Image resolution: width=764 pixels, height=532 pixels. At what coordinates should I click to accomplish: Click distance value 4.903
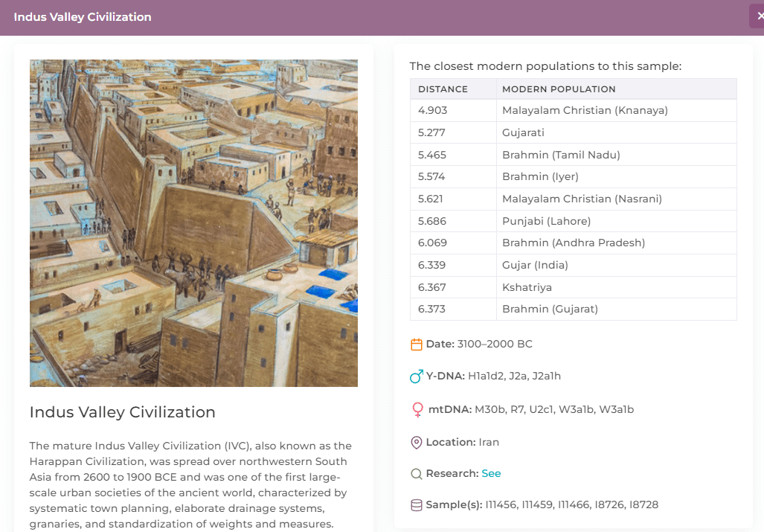coord(433,111)
